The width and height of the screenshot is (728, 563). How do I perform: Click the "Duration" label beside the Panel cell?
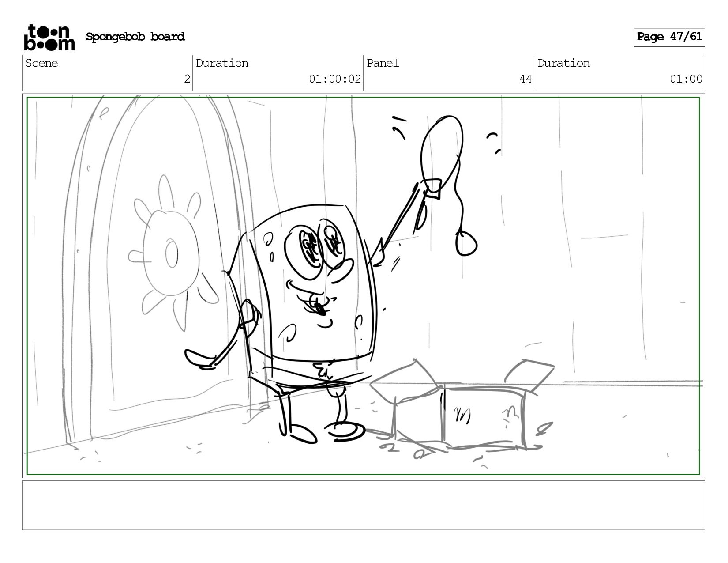(563, 64)
